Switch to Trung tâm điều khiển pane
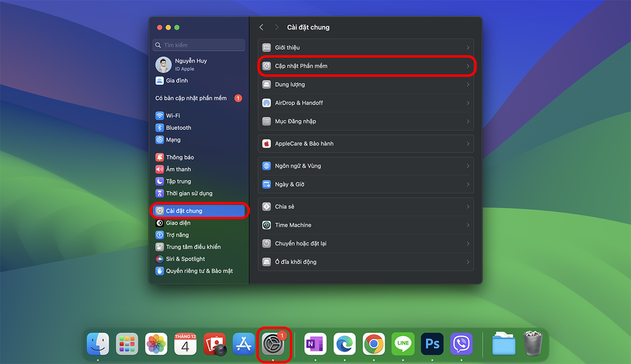631x364 pixels. click(193, 247)
